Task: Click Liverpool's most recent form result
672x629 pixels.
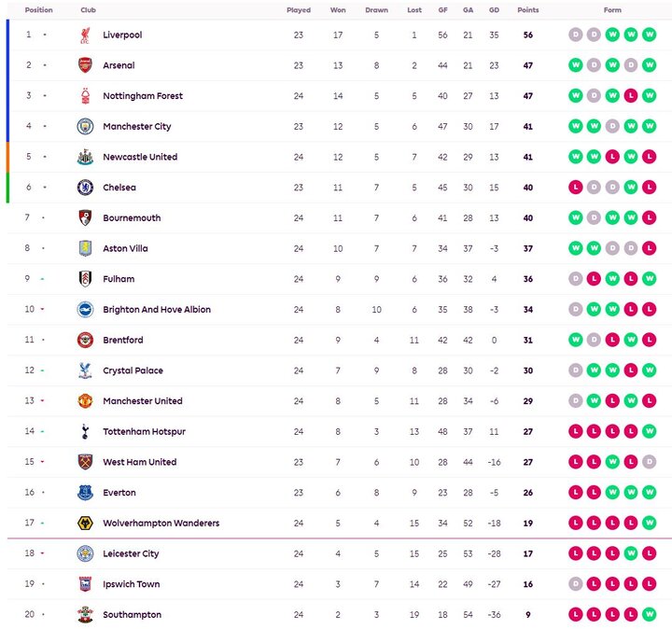Action: tap(650, 35)
